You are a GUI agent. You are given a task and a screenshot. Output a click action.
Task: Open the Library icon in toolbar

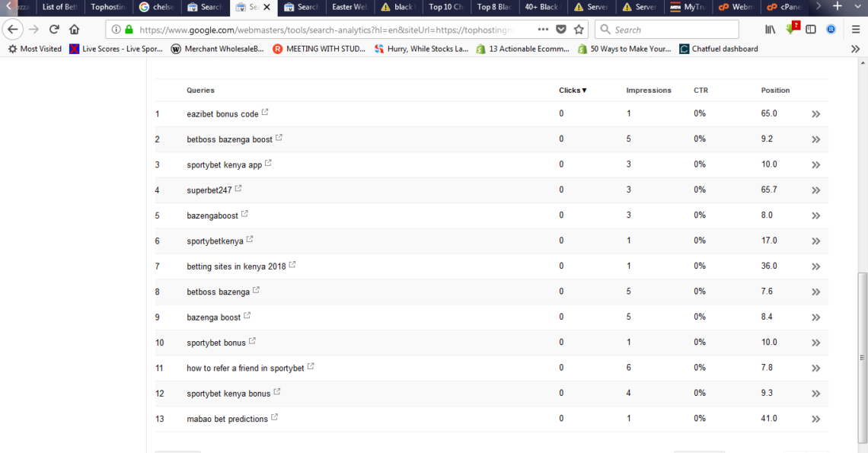(x=770, y=30)
